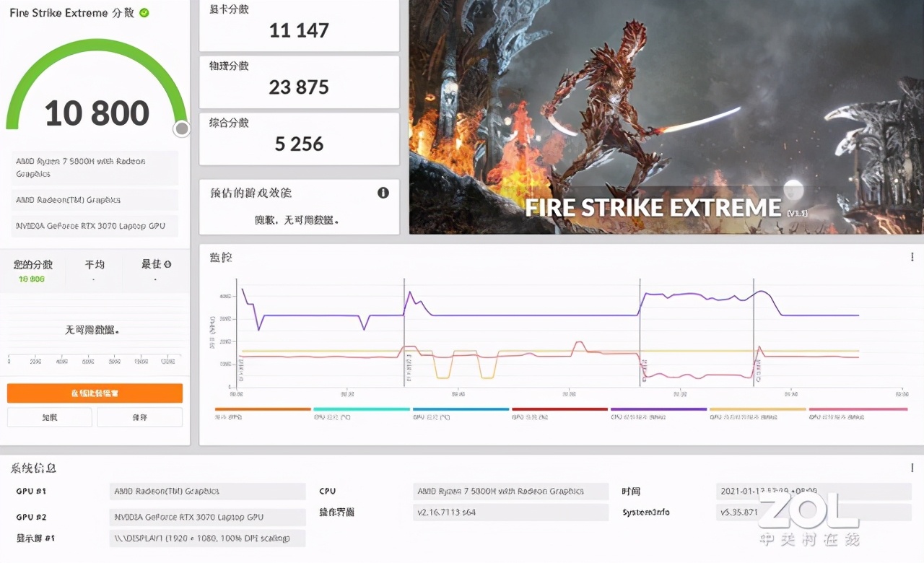Image resolution: width=924 pixels, height=563 pixels.
Task: Click the 加载 (load) button below the orange button
Action: [50, 417]
